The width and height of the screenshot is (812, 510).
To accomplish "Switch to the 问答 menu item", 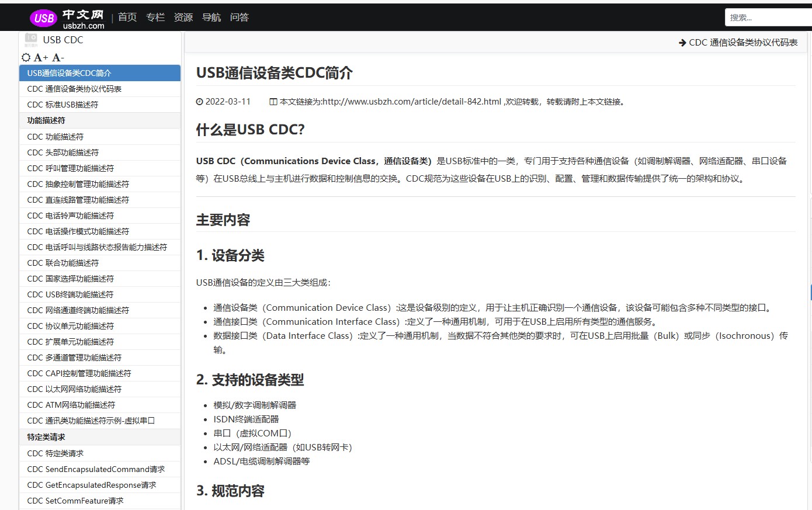I will [x=239, y=17].
